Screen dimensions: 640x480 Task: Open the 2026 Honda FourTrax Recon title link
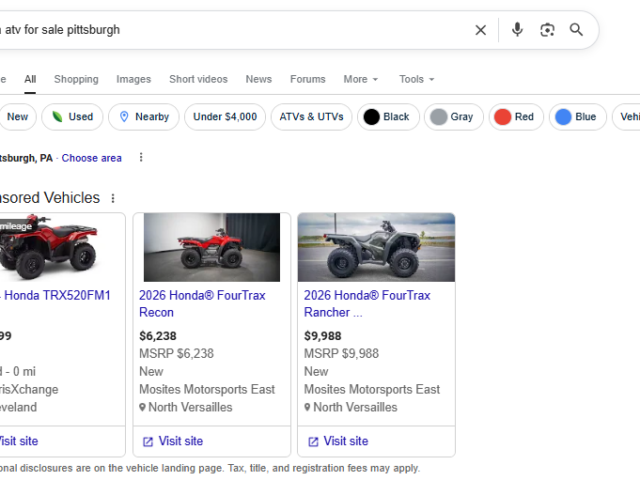[202, 304]
